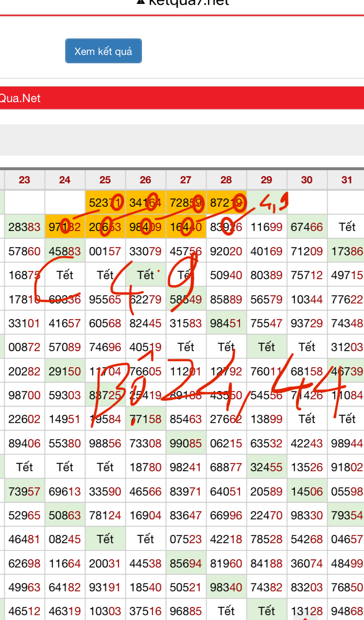364x620 pixels.
Task: Click the green cell 32455
Action: point(266,467)
